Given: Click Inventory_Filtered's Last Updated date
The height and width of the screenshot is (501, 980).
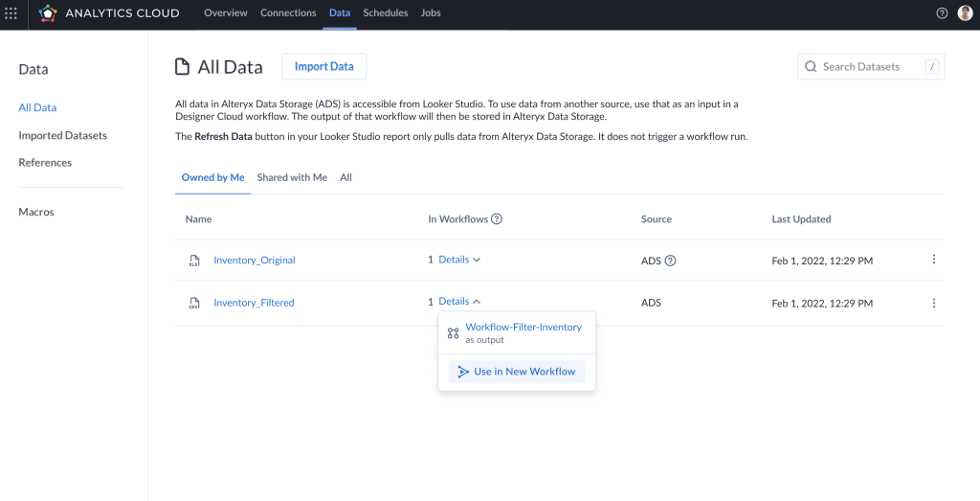Looking at the screenshot, I should coord(822,304).
